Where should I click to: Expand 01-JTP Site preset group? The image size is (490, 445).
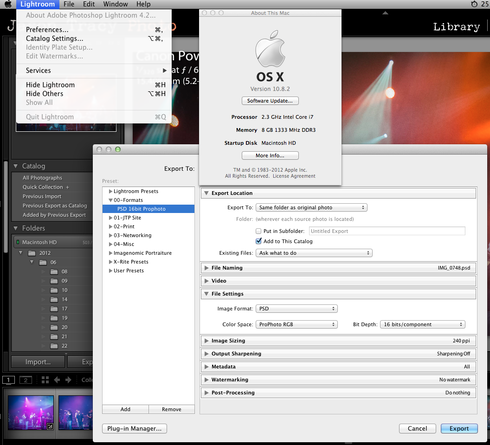[110, 218]
